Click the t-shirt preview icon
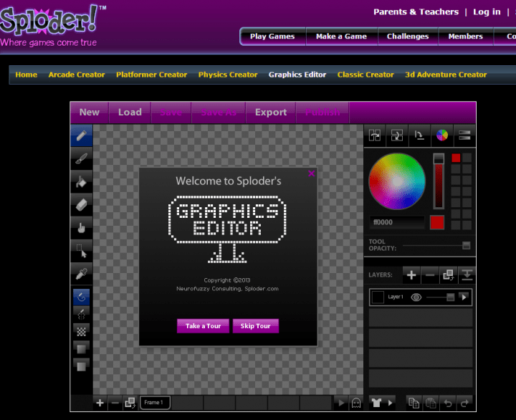The height and width of the screenshot is (420, 516). (x=377, y=403)
